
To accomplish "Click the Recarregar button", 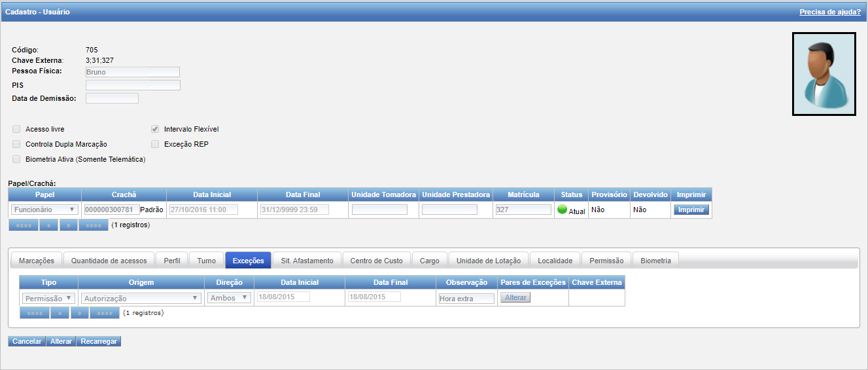I will pyautogui.click(x=99, y=341).
